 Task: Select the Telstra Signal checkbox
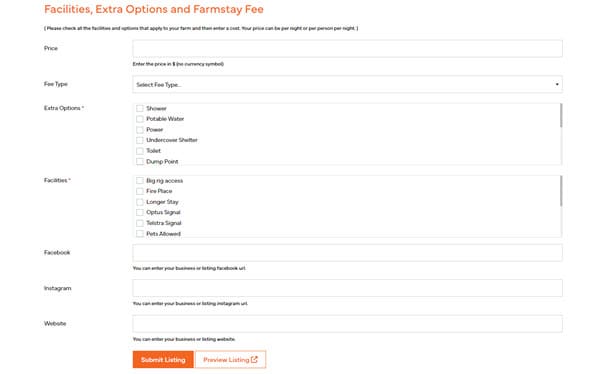pyautogui.click(x=140, y=223)
